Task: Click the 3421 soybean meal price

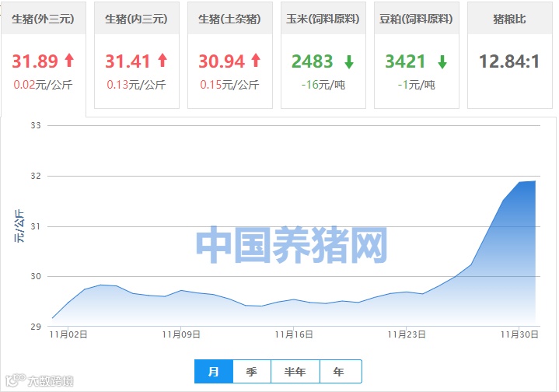Action: tap(406, 61)
